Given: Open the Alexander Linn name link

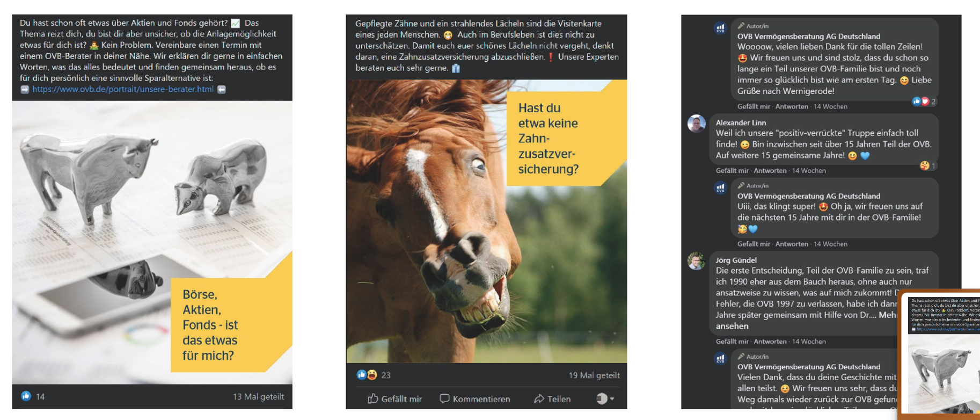Looking at the screenshot, I should (x=741, y=122).
